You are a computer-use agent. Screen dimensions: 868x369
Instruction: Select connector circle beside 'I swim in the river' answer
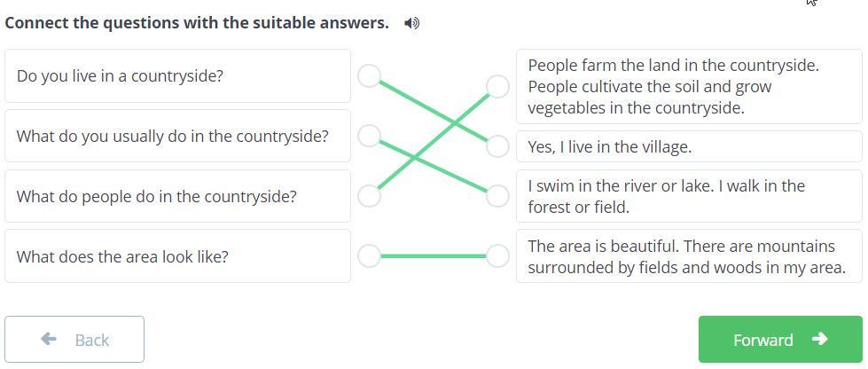pyautogui.click(x=498, y=196)
